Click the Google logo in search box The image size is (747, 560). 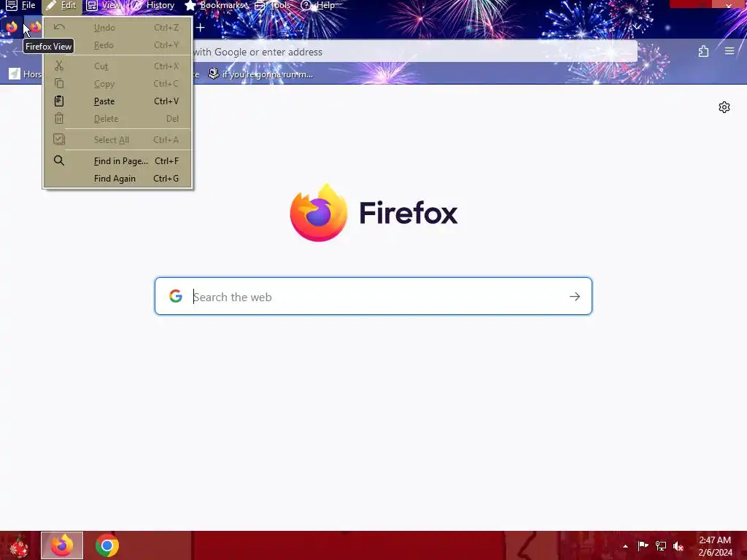coord(176,296)
